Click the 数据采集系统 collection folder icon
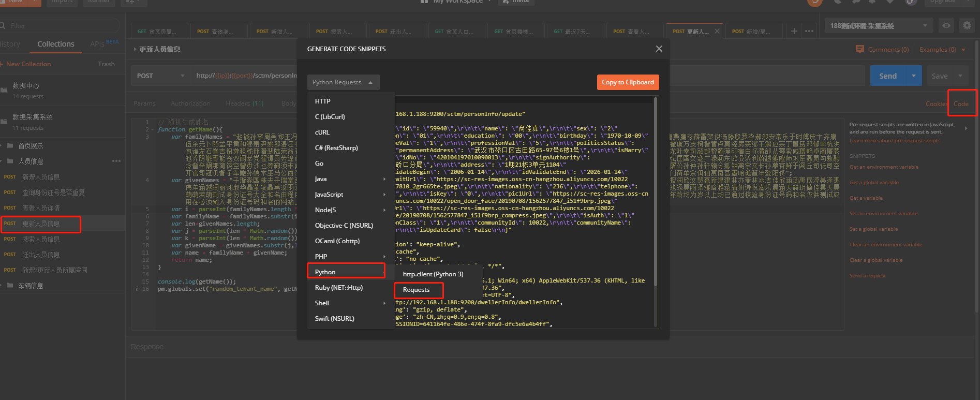 [x=4, y=122]
